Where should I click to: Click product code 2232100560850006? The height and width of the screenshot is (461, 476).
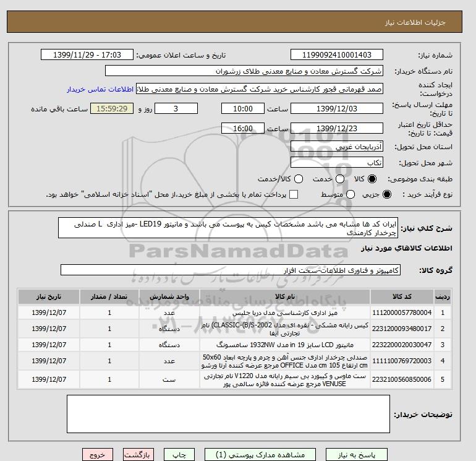click(402, 379)
